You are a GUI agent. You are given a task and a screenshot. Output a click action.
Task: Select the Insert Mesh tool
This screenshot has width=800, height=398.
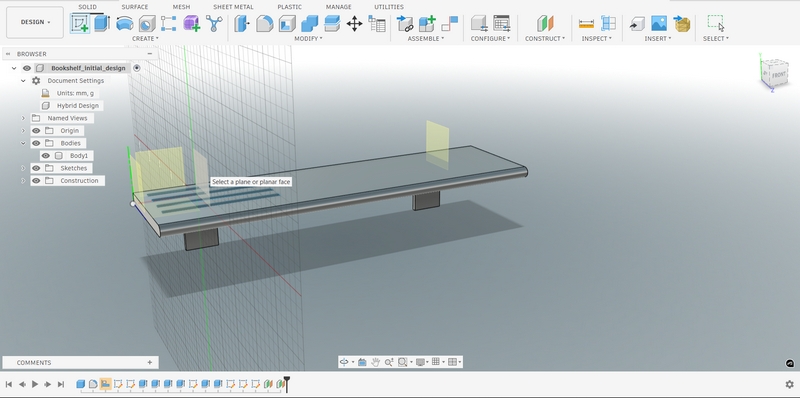(682, 23)
